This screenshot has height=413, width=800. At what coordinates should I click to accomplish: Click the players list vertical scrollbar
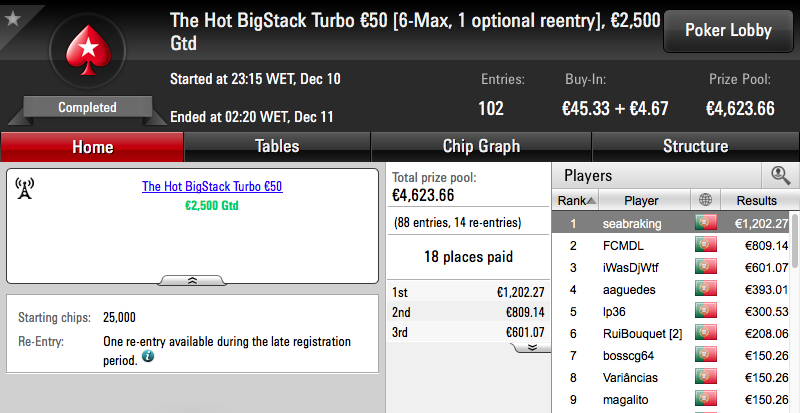point(795,311)
